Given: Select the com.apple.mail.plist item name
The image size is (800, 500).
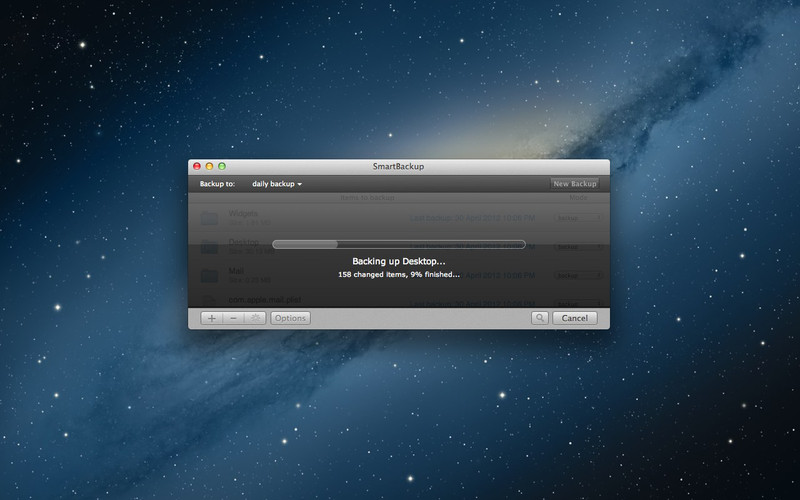Looking at the screenshot, I should 265,299.
